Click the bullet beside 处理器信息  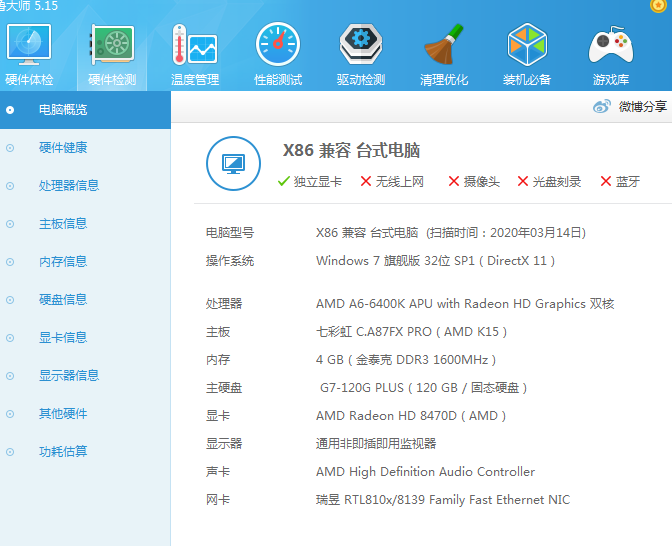(10, 186)
